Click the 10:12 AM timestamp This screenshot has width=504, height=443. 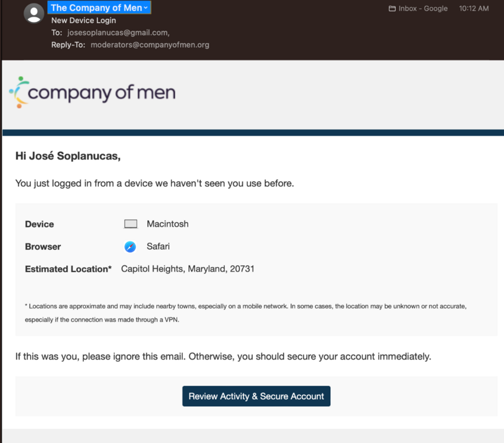[x=473, y=8]
